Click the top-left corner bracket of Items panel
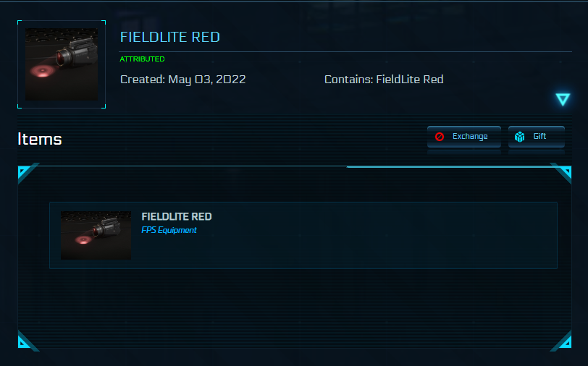The height and width of the screenshot is (366, 588). pyautogui.click(x=25, y=172)
